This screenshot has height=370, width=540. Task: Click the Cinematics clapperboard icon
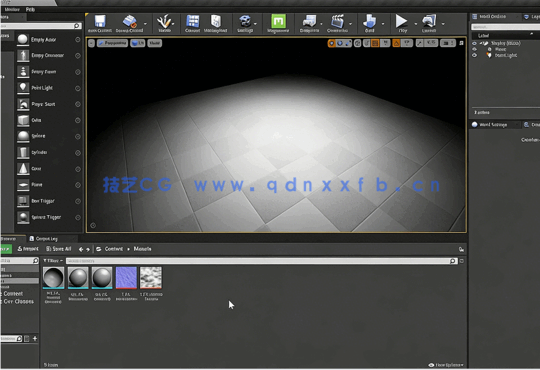338,21
